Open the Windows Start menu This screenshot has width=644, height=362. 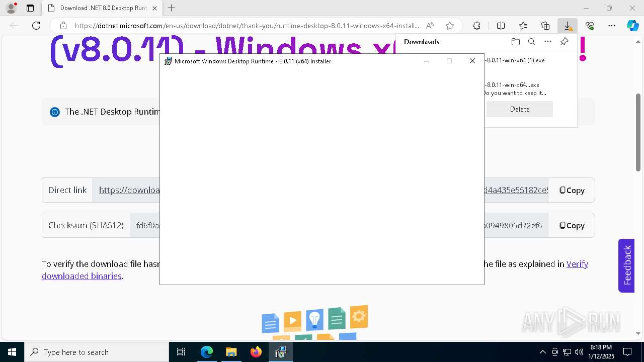[12, 352]
